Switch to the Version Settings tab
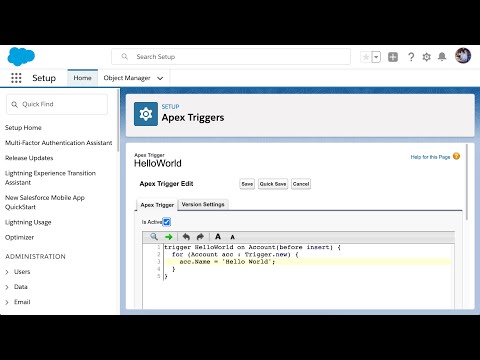Screen dimensions: 480x360 pos(203,204)
